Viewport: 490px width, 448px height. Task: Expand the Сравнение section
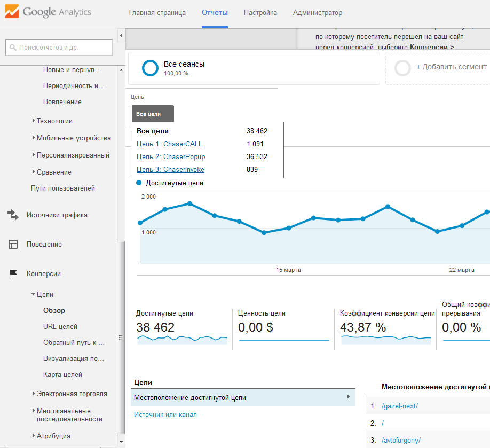point(34,171)
